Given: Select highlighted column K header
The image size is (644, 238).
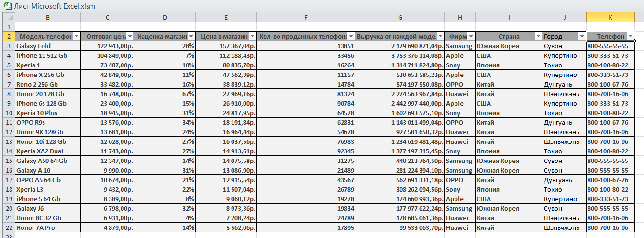Looking at the screenshot, I should tap(611, 17).
